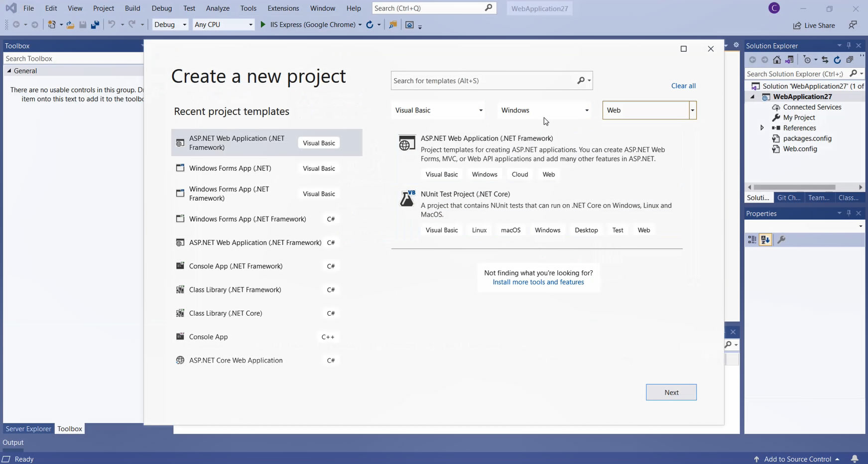Click Install more tools and features link

click(x=538, y=282)
